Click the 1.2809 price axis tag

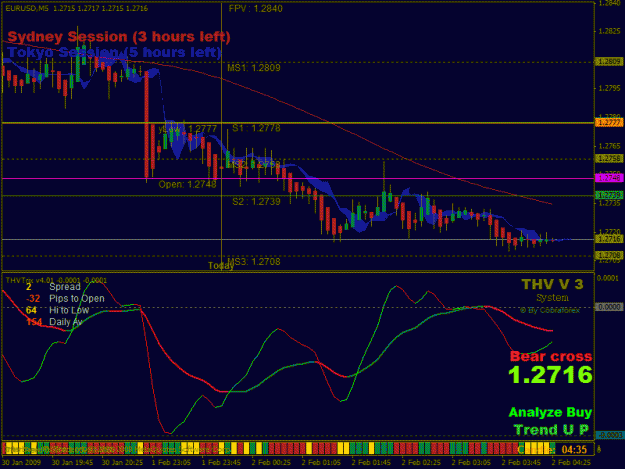[609, 61]
